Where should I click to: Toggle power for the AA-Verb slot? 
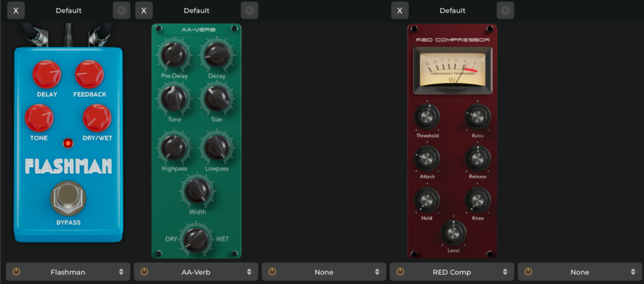click(x=144, y=272)
